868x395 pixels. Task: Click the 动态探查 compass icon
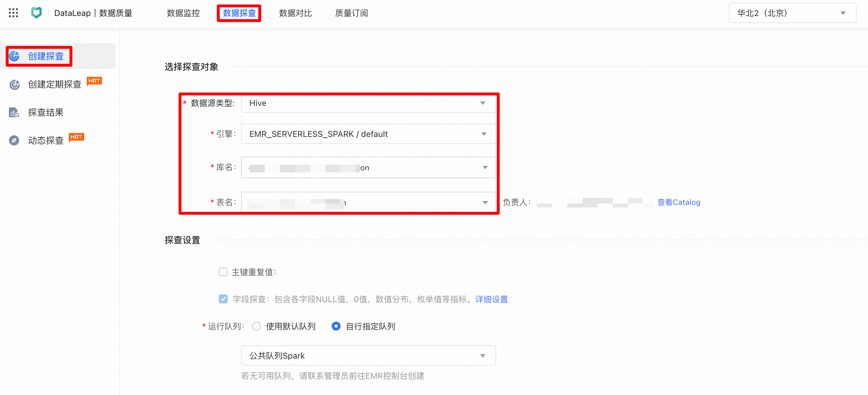14,140
